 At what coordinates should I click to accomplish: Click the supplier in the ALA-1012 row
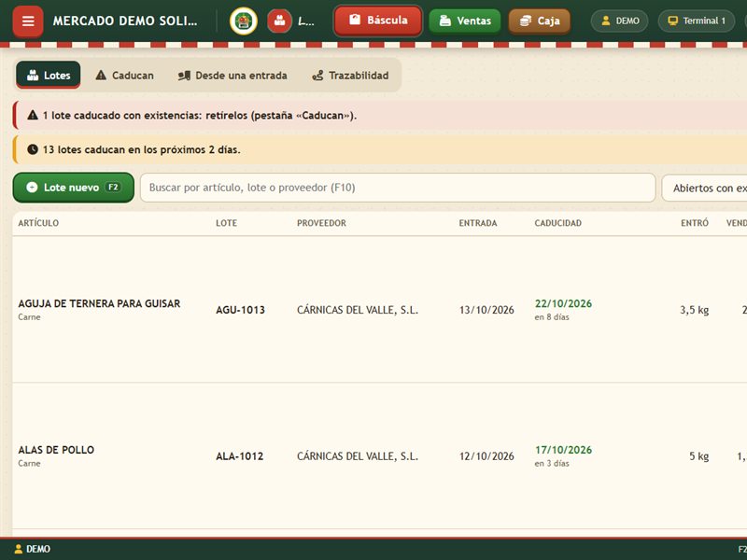(x=358, y=456)
